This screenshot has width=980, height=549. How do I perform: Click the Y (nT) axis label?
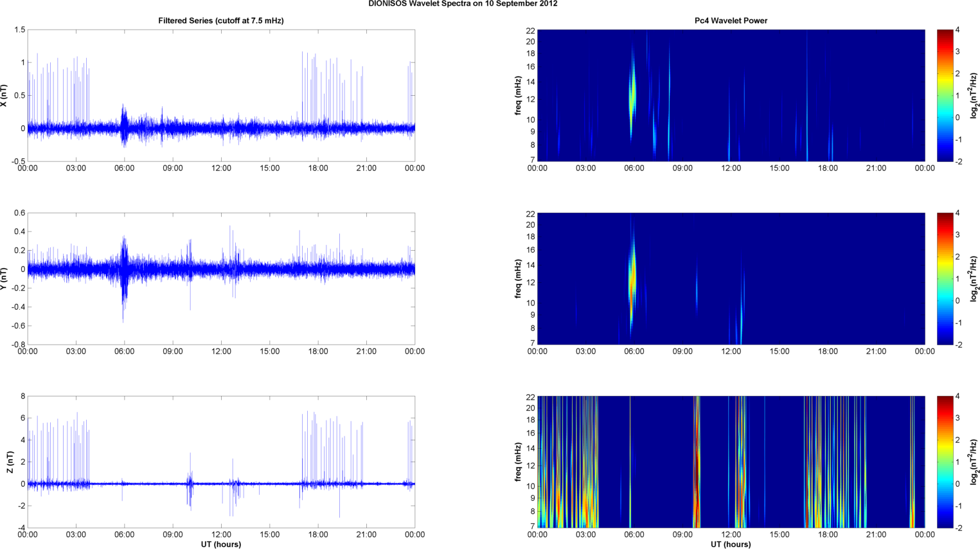(x=5, y=278)
